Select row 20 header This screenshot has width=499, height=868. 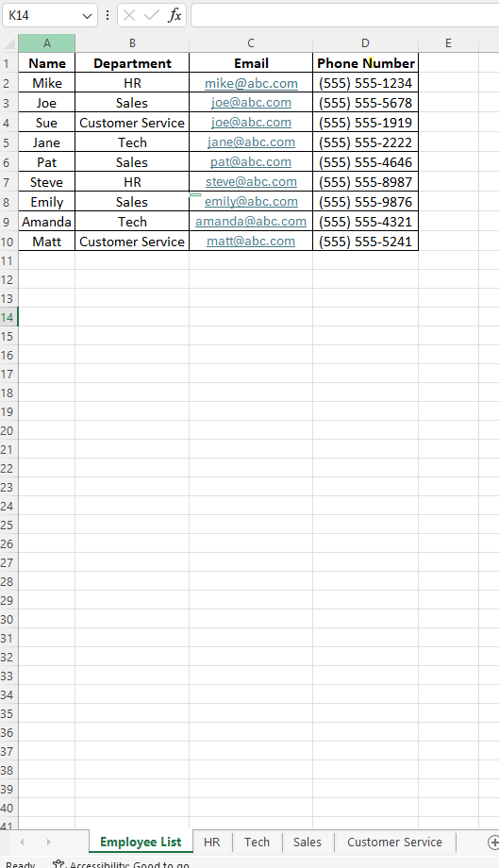[8, 430]
